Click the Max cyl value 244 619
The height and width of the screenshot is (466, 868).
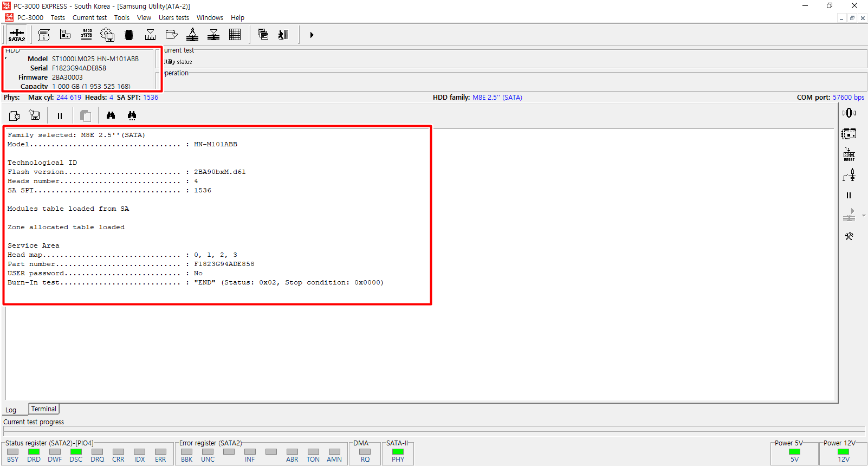click(x=69, y=98)
